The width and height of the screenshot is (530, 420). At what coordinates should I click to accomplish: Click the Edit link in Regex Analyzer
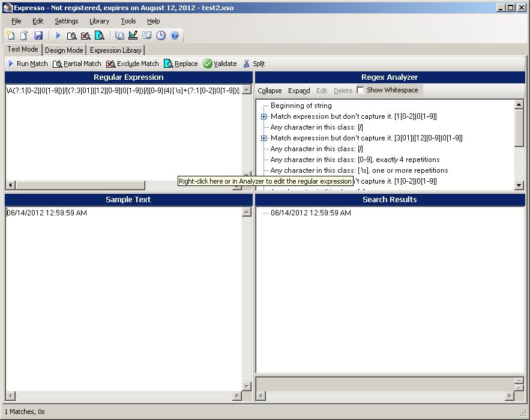click(x=321, y=91)
